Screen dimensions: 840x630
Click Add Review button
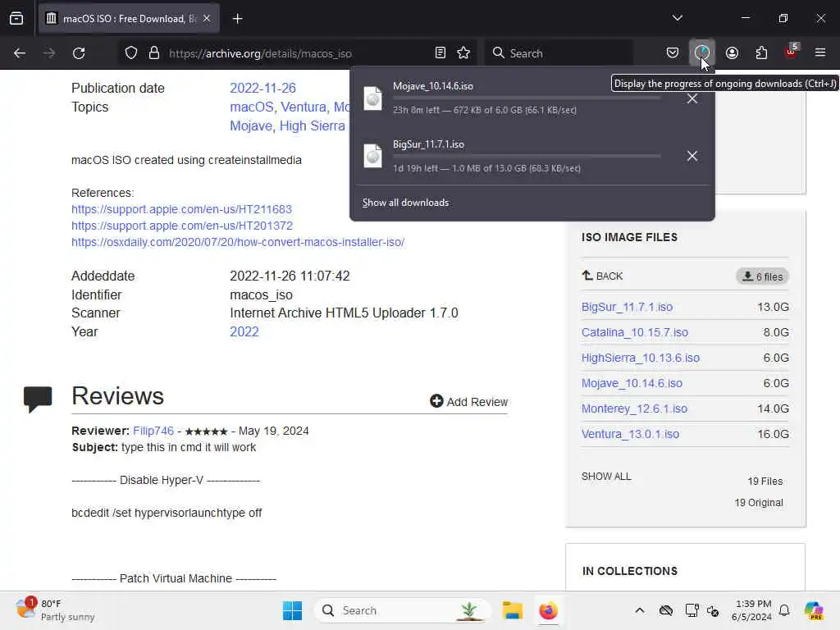[x=468, y=401]
